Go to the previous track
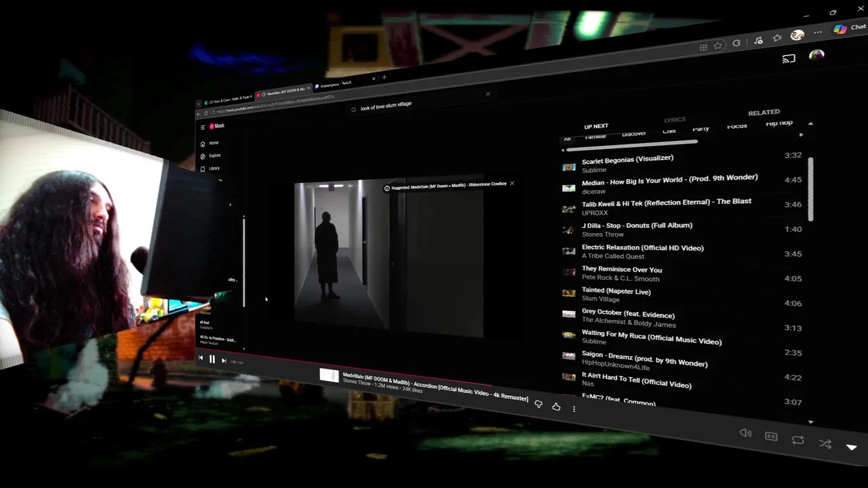868x488 pixels. tap(200, 358)
